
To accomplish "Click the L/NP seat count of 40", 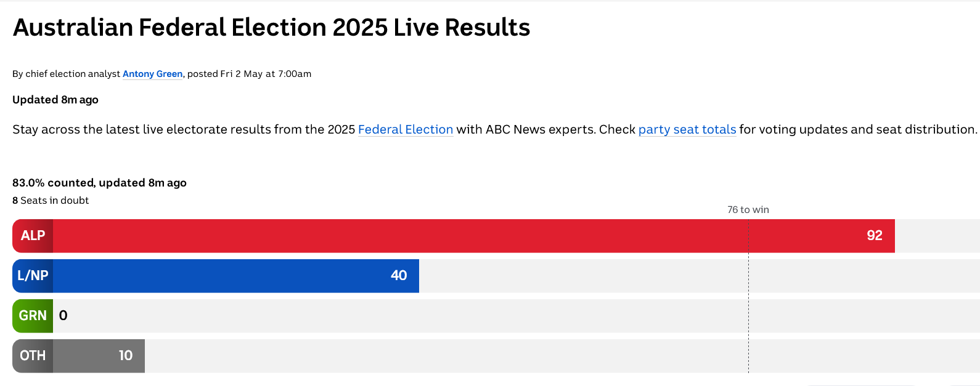I will 398,276.
